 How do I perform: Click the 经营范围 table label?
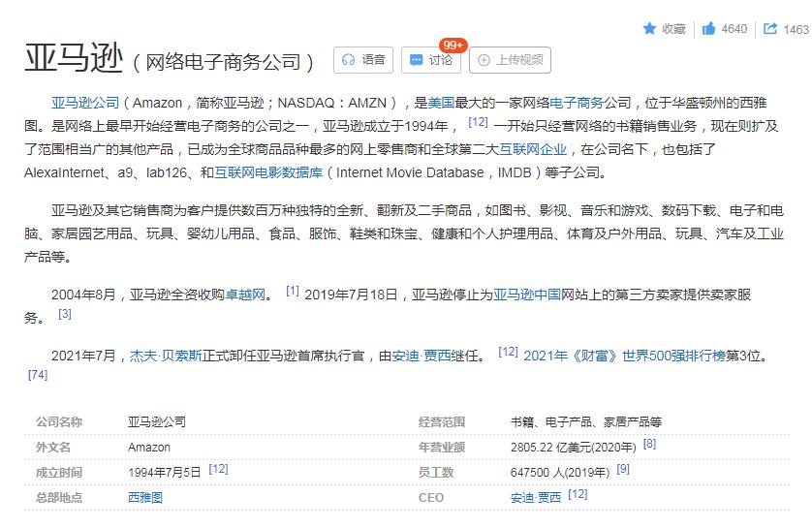(x=442, y=421)
